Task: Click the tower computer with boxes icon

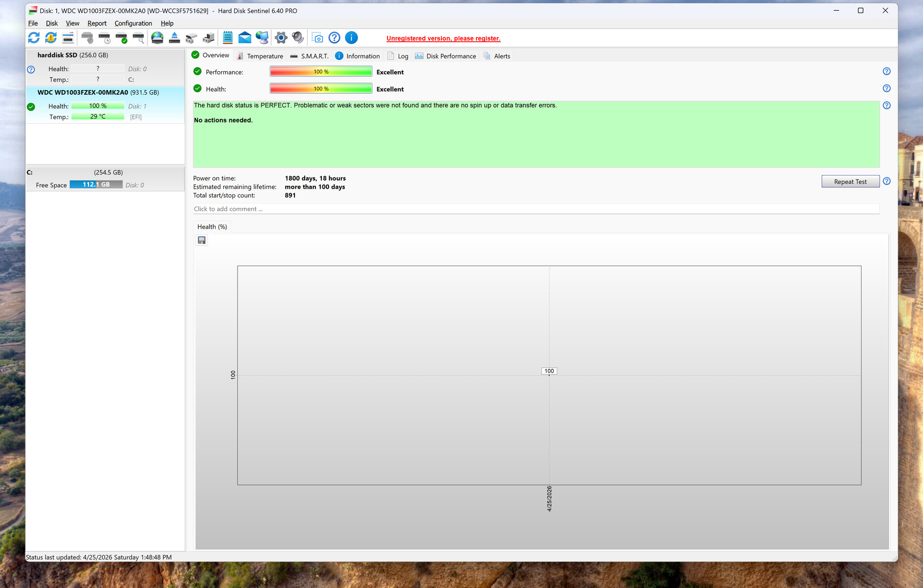Action: click(209, 38)
